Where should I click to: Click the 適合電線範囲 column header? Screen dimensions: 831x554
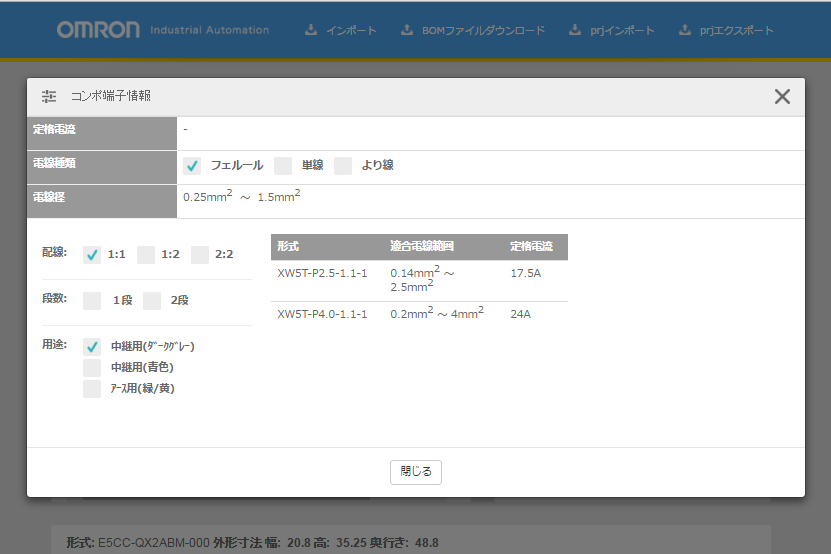click(x=422, y=247)
